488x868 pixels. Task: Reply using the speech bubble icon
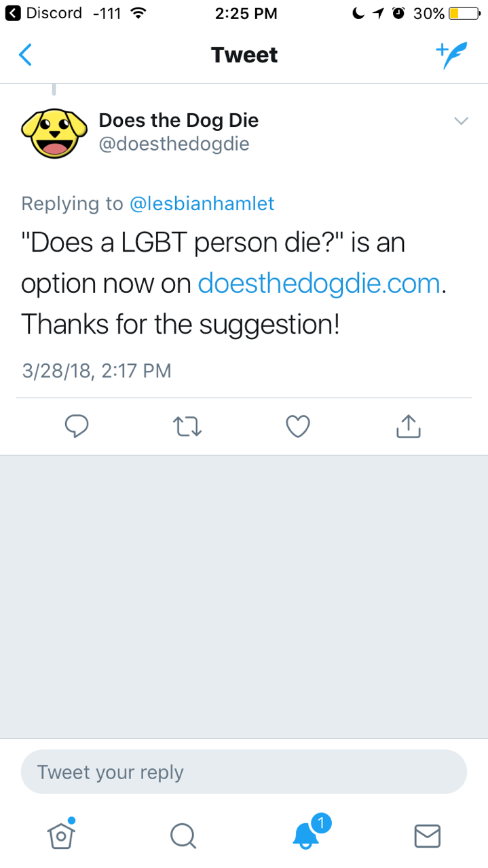(x=77, y=426)
